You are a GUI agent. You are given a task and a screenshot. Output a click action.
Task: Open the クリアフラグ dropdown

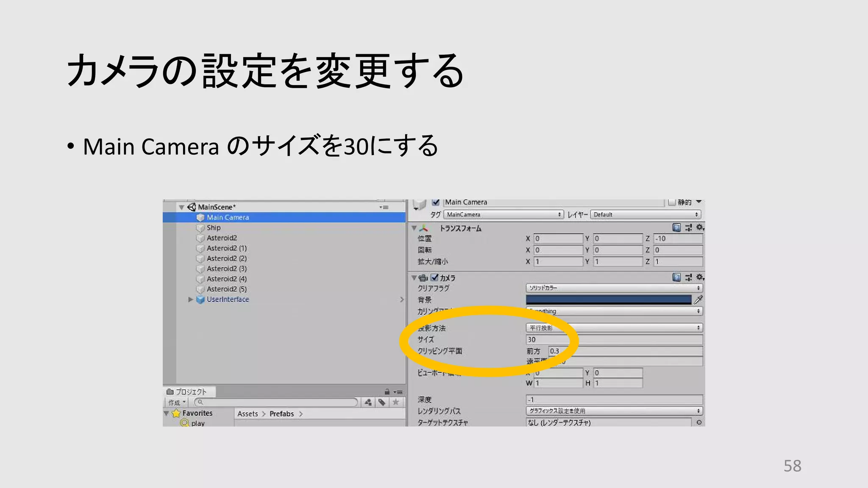click(614, 288)
